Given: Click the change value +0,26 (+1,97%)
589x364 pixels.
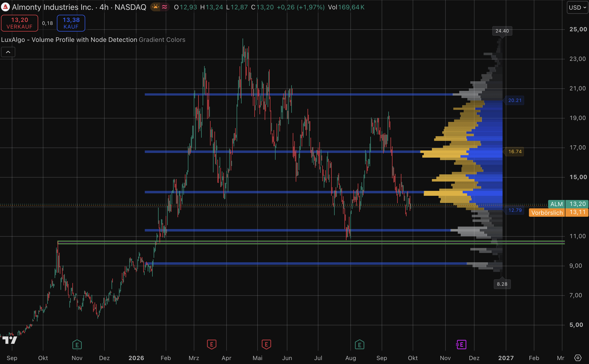Looking at the screenshot, I should tap(301, 7).
